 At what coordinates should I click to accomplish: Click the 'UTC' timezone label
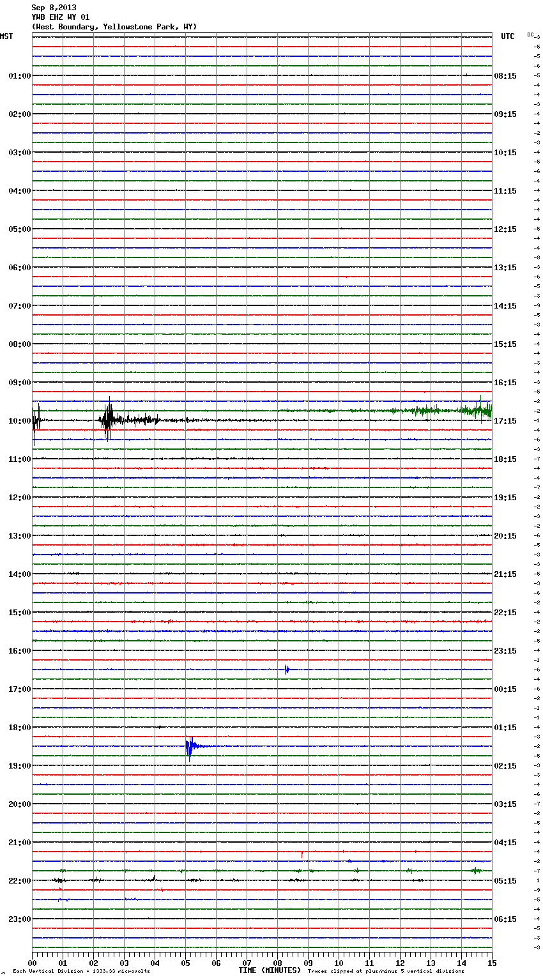tap(508, 36)
